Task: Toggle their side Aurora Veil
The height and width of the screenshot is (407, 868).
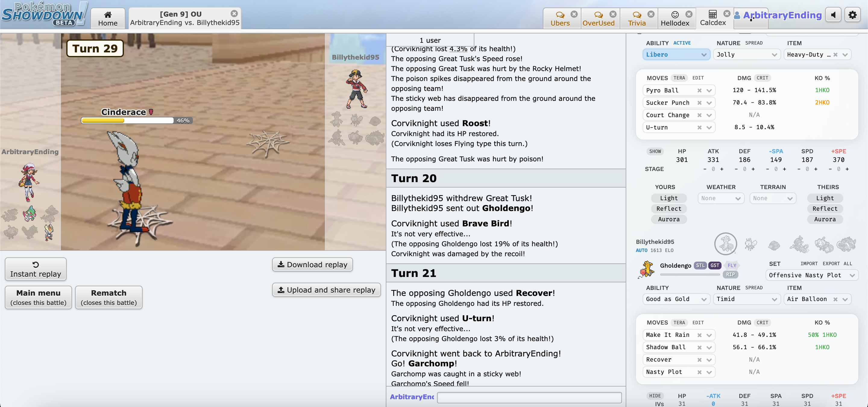Action: tap(825, 219)
